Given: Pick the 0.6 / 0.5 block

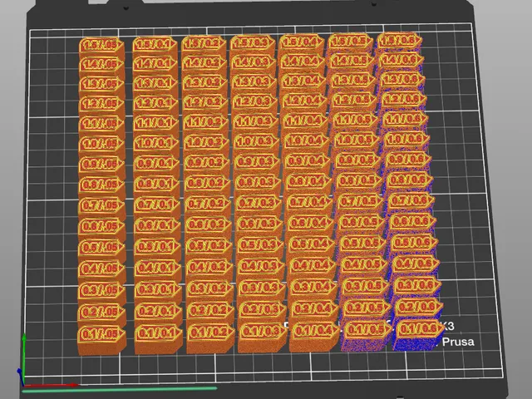Looking at the screenshot, I should pos(362,222).
